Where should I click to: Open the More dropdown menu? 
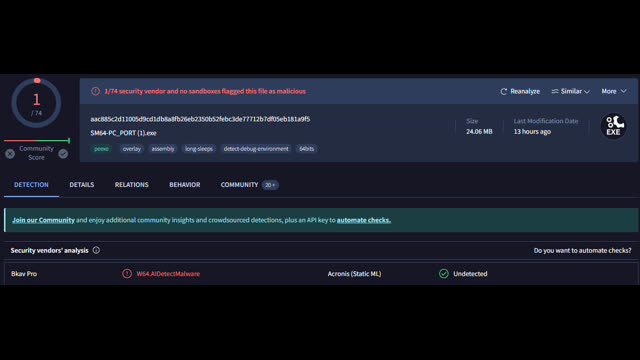[614, 91]
